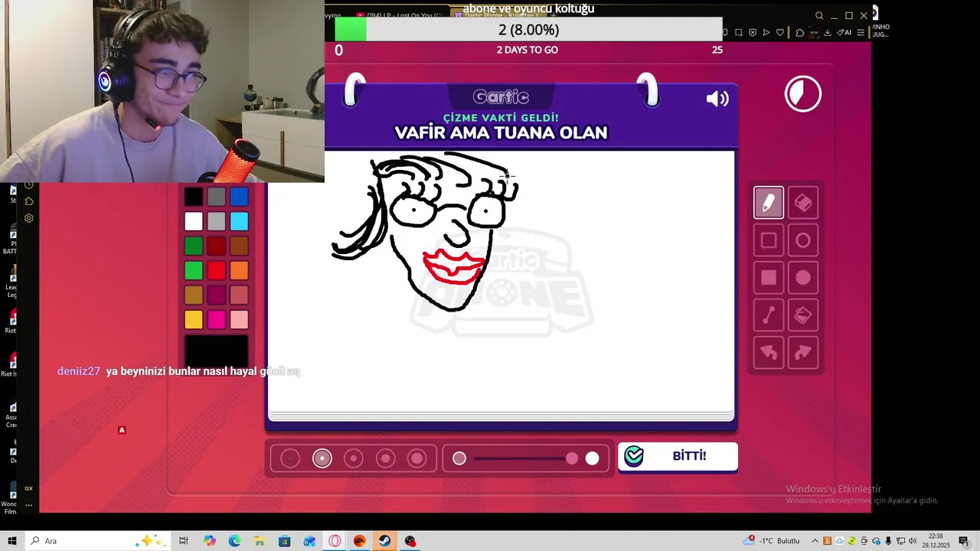Pick the hot pink color swatch
This screenshot has width=980, height=551.
[x=217, y=319]
